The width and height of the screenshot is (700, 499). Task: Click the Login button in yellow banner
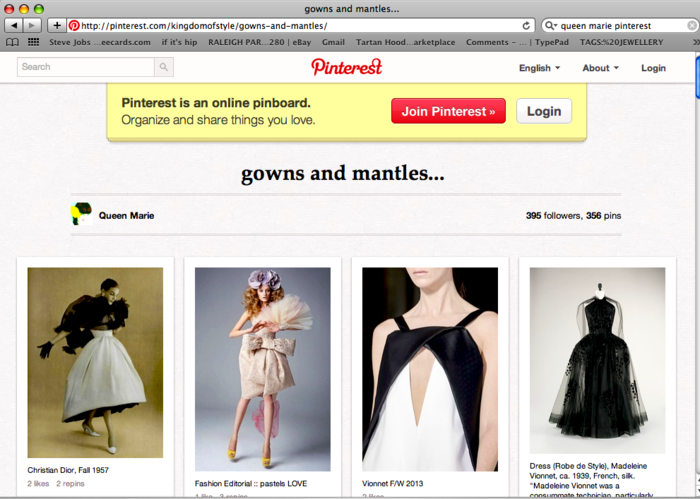click(x=544, y=111)
